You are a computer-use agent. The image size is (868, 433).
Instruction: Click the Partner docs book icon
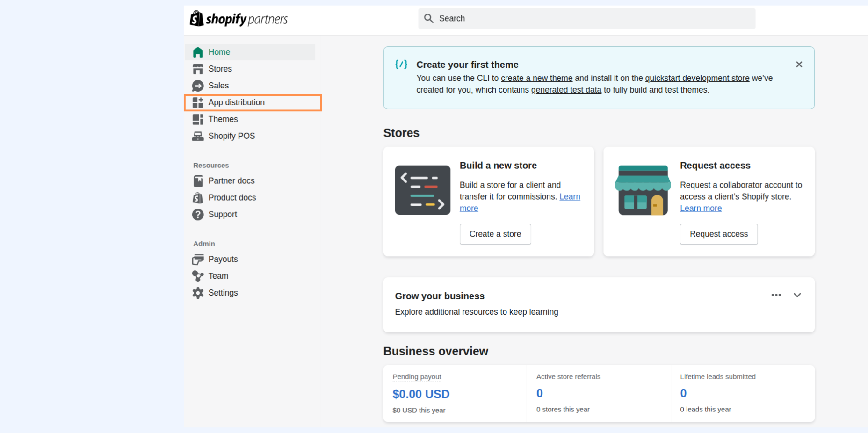(198, 181)
